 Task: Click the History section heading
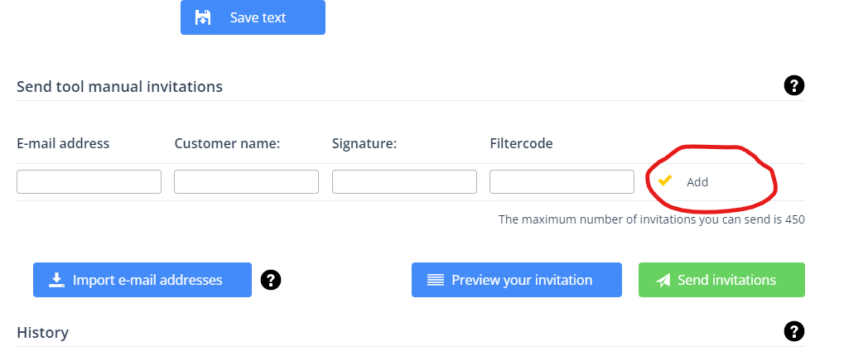coord(42,333)
